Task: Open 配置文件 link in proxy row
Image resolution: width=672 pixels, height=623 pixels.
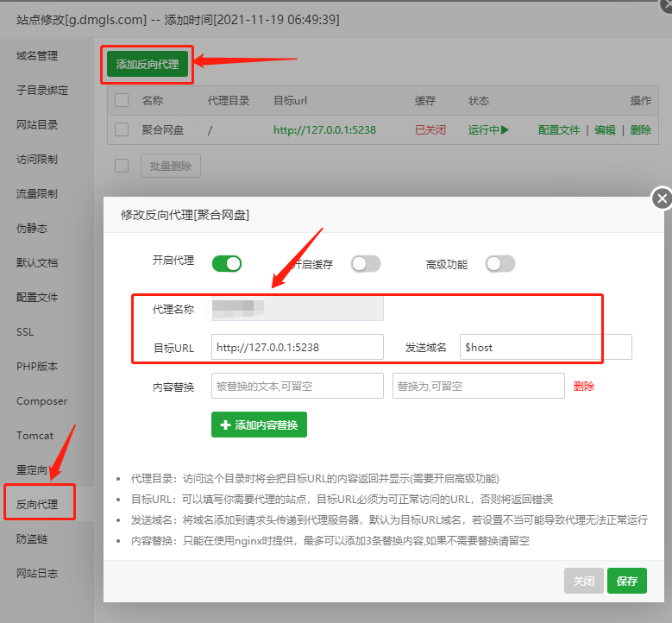Action: click(x=559, y=130)
